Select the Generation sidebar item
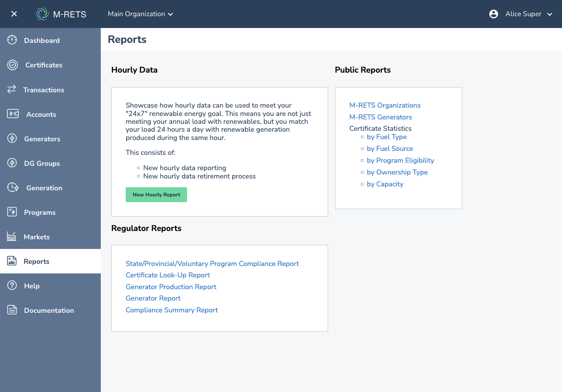This screenshot has height=392, width=562. point(50,187)
